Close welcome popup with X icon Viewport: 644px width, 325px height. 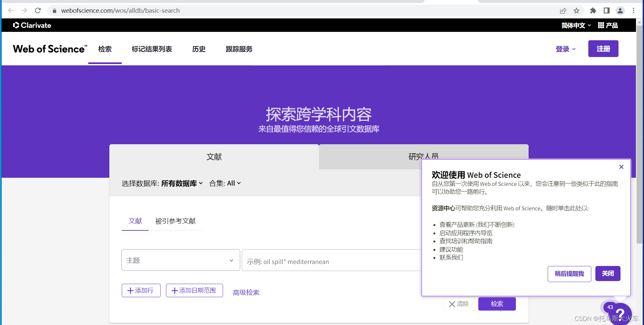(621, 167)
